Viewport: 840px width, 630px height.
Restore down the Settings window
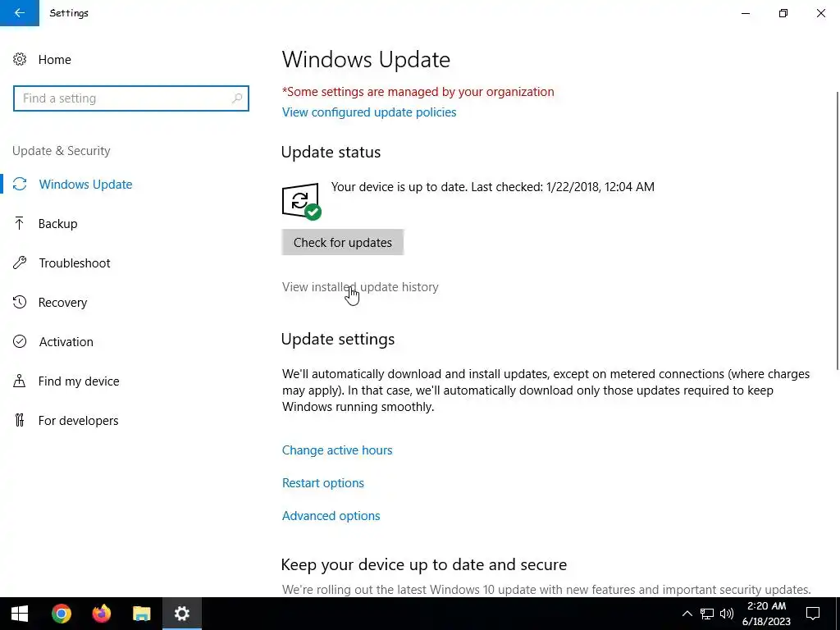tap(783, 13)
